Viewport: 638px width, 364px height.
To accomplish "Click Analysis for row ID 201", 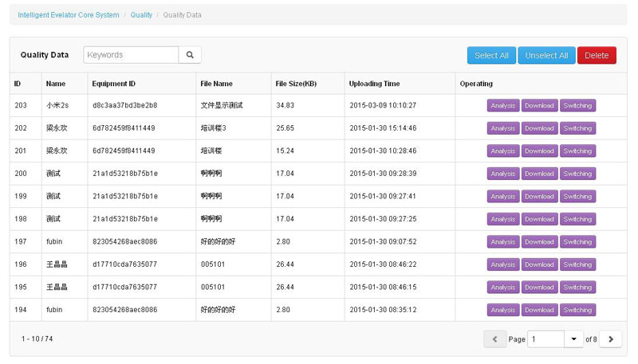I will click(503, 151).
